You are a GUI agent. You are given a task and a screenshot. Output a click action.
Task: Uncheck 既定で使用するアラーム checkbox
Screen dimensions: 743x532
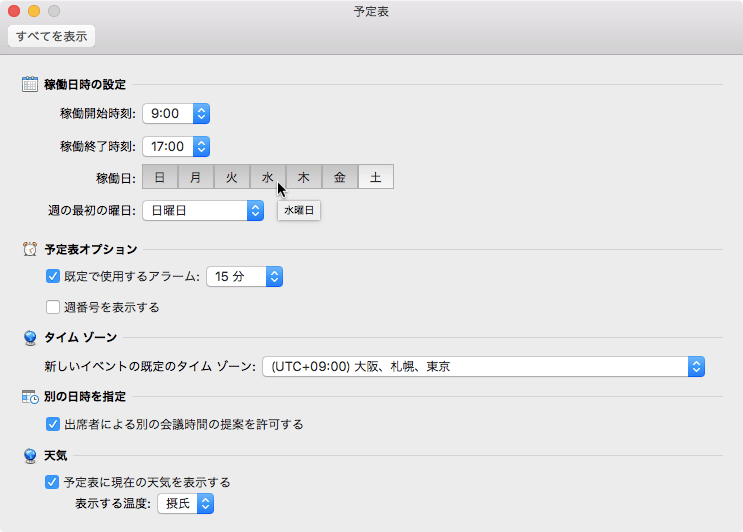(53, 276)
